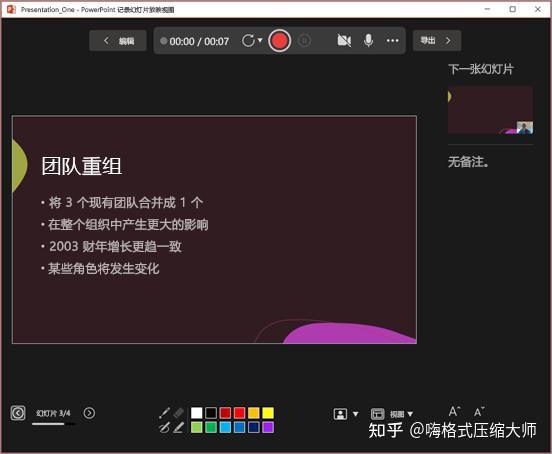Pick the yellow ink color

pos(268,413)
